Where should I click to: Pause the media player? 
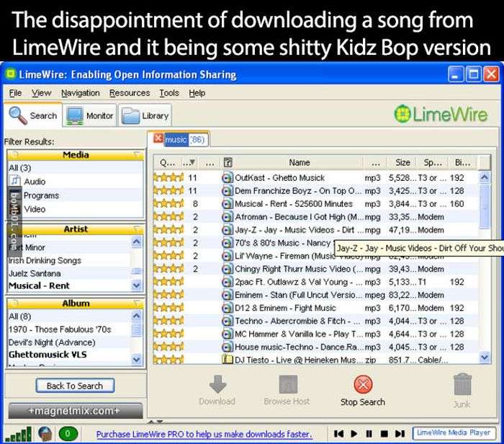coord(369,434)
